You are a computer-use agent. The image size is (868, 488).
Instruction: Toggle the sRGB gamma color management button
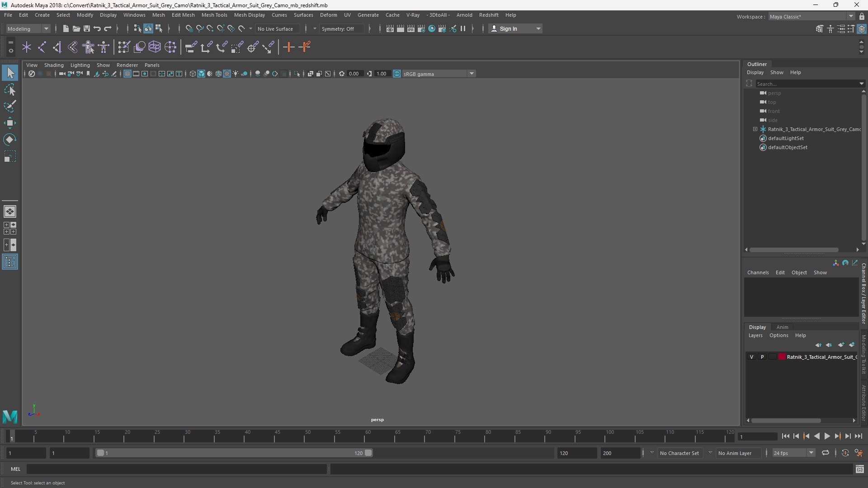(x=397, y=74)
